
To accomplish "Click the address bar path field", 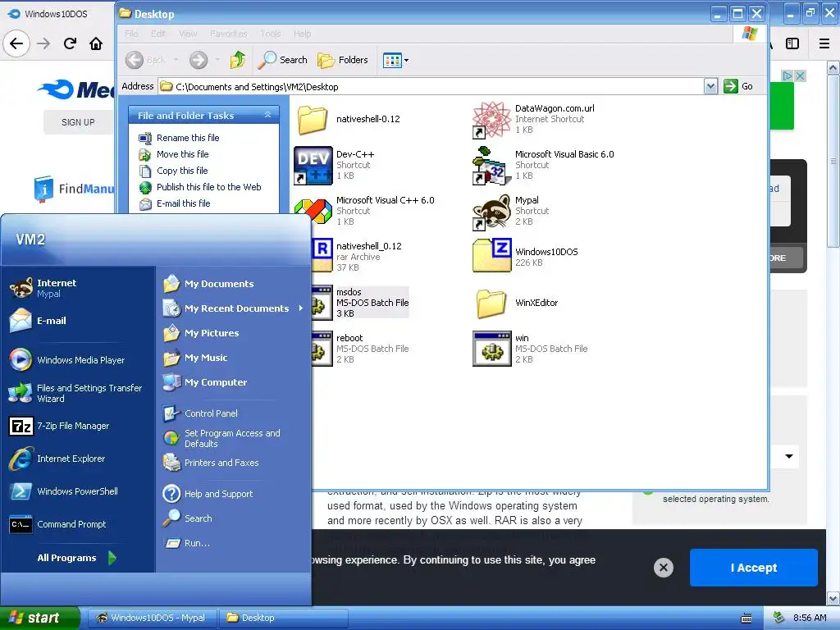I will click(x=431, y=86).
